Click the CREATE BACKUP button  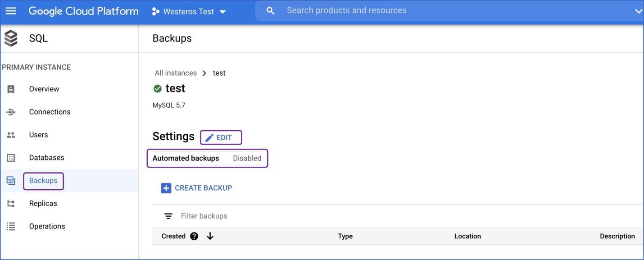[197, 188]
